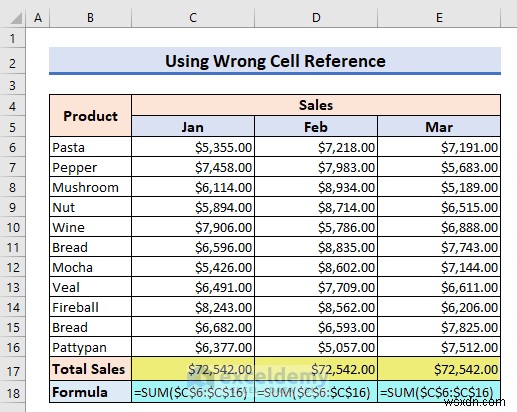Select the Feb Total Sales cell D17
Image resolution: width=517 pixels, height=412 pixels.
[316, 369]
